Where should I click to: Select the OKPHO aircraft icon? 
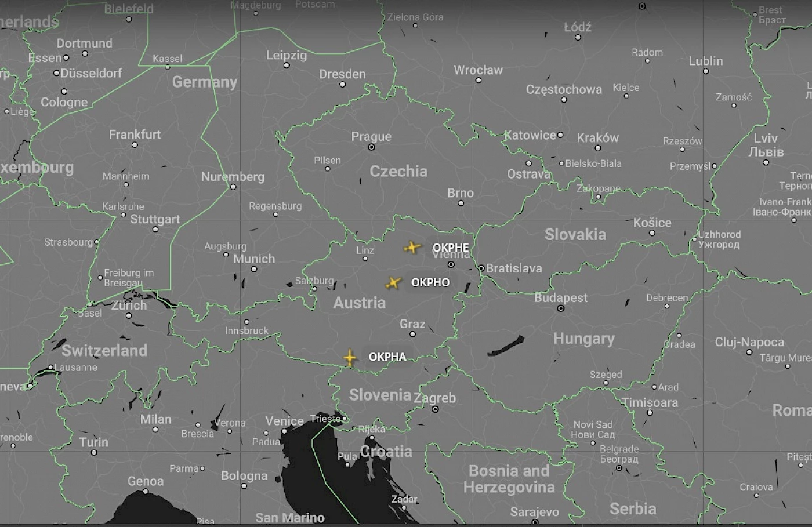coord(393,283)
